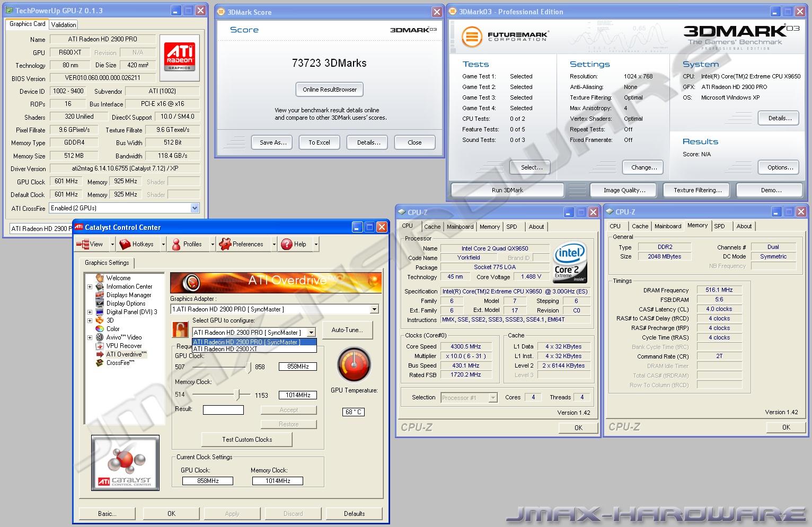Click the Defaults button in Catalyst
This screenshot has height=527, width=812.
pos(354,514)
